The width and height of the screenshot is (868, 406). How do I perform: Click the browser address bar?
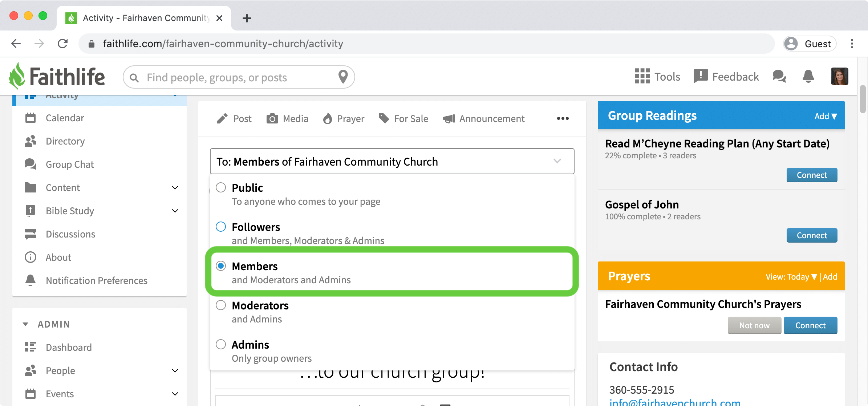(427, 44)
